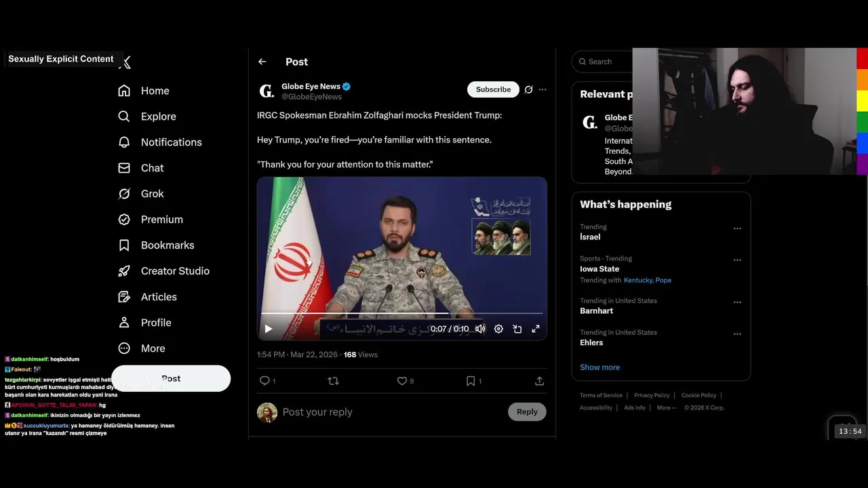Toggle picture-in-picture for the video
The height and width of the screenshot is (488, 868).
click(517, 329)
